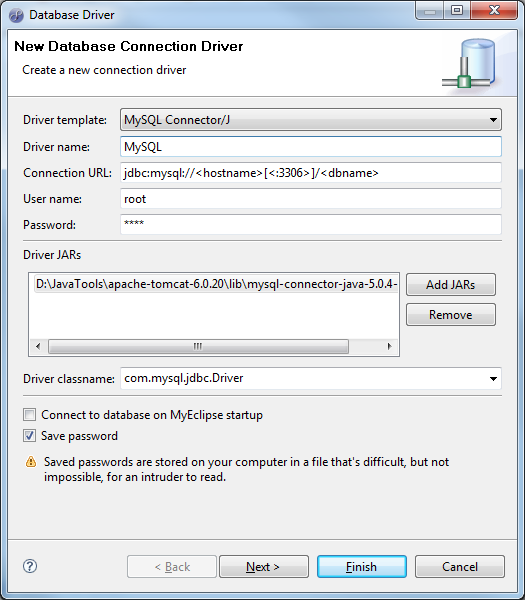Viewport: 525px width, 600px height.
Task: Click the database connection wizard banner image
Action: click(469, 63)
